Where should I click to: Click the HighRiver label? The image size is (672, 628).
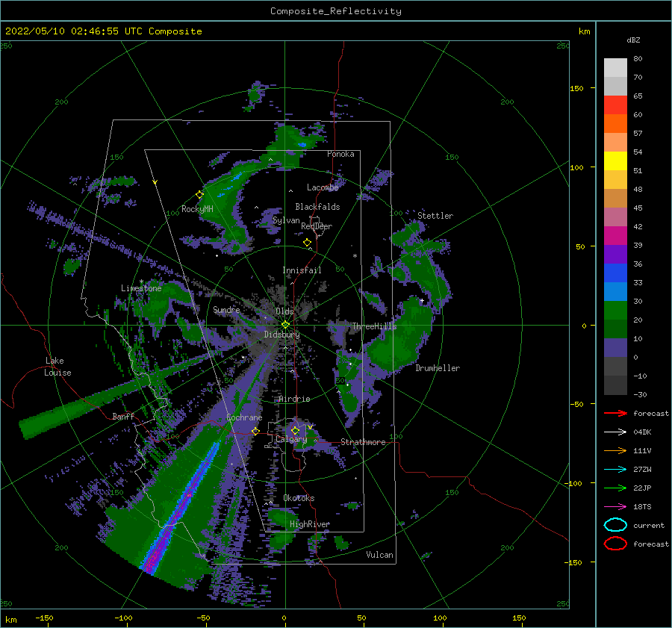coord(310,524)
